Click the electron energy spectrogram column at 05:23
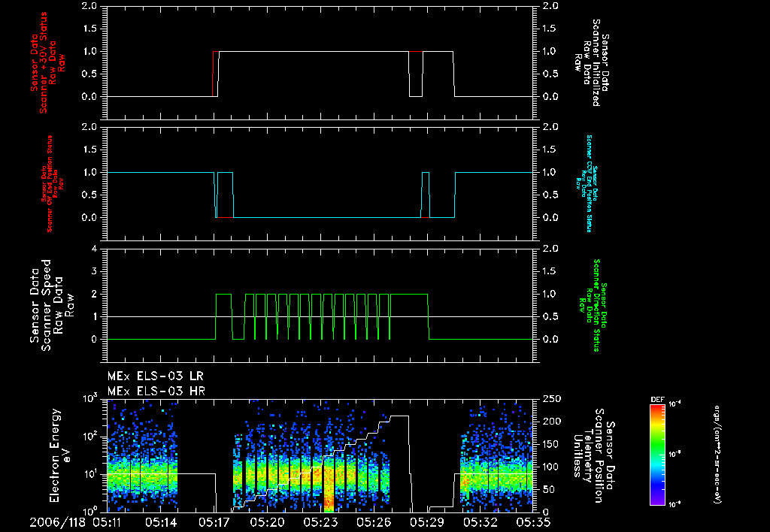 click(x=329, y=483)
